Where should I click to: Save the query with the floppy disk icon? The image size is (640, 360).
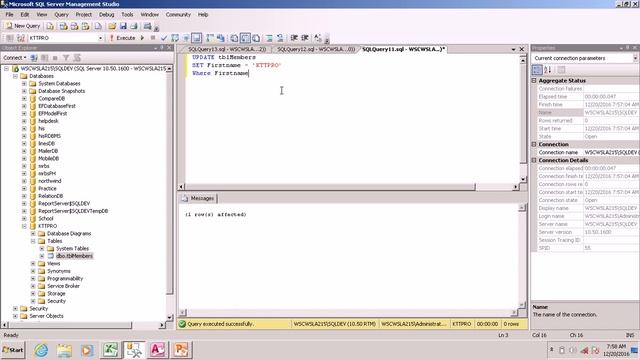pos(123,26)
